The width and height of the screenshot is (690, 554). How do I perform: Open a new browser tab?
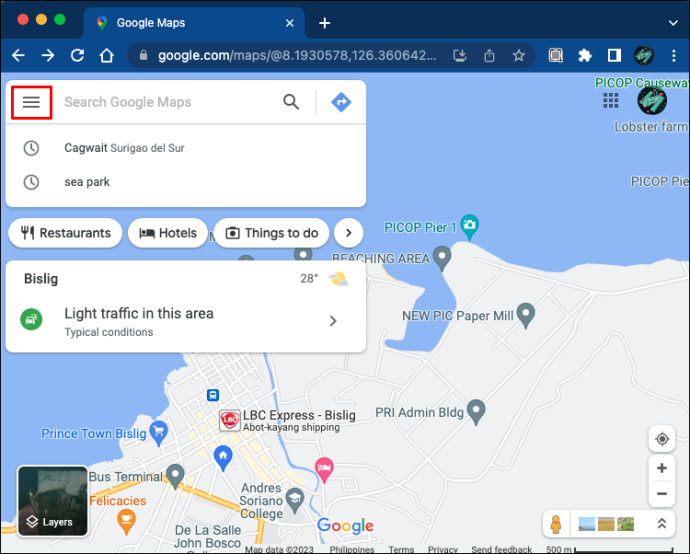click(x=325, y=23)
